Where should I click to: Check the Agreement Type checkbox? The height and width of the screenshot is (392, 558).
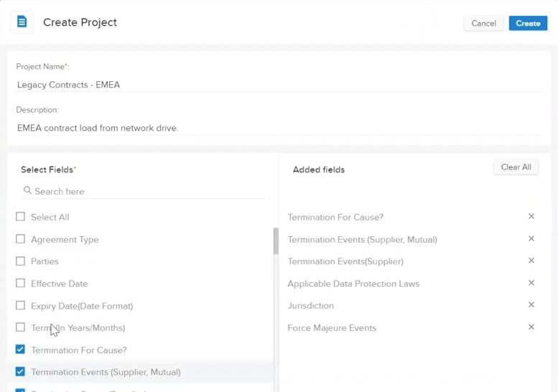[20, 238]
